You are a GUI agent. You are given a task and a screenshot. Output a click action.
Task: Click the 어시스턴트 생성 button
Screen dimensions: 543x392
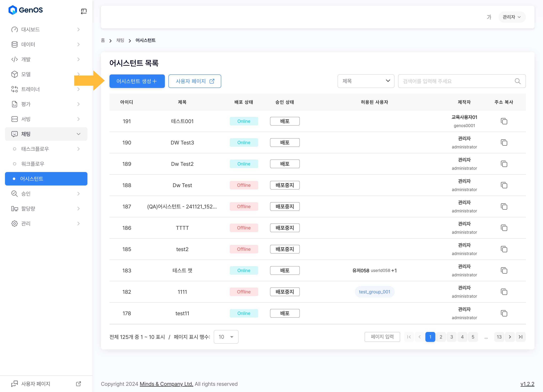[137, 81]
